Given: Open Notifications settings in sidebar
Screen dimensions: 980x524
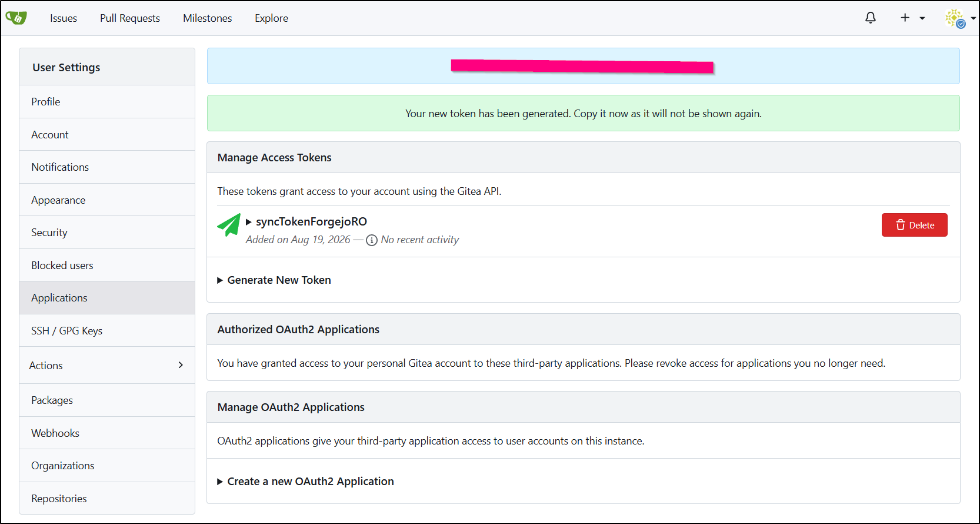Looking at the screenshot, I should click(107, 167).
